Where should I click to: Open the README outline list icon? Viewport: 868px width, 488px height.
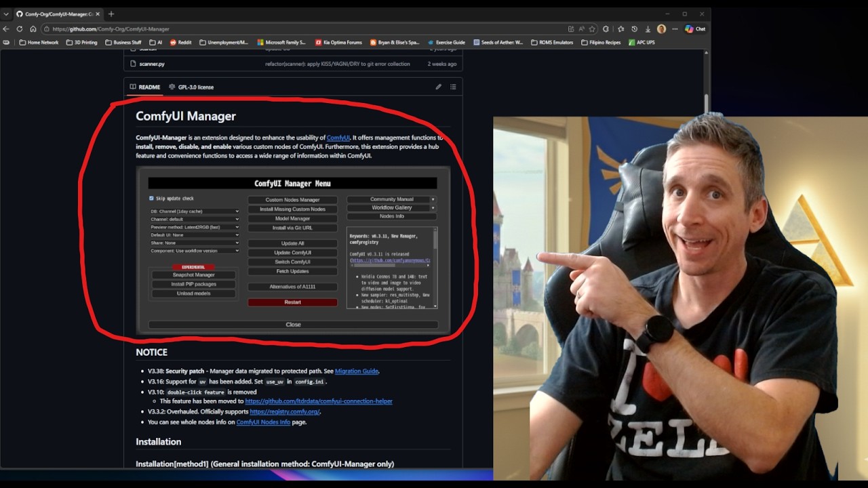[453, 87]
